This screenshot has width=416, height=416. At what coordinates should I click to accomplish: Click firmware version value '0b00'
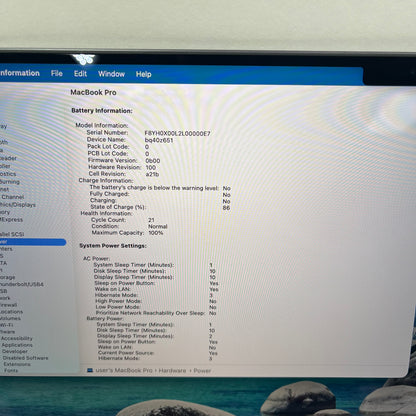[x=153, y=161]
